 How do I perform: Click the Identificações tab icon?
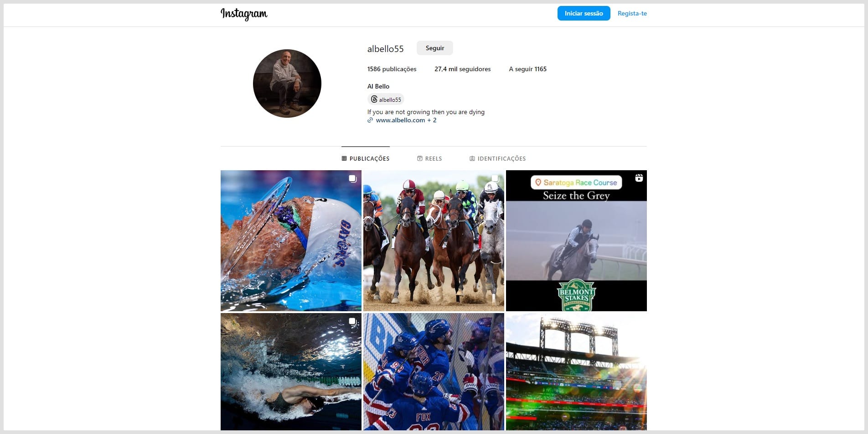[472, 159]
